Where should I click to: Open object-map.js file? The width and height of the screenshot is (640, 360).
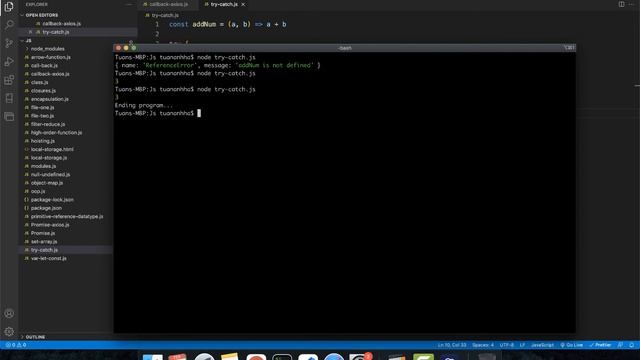[x=47, y=183]
